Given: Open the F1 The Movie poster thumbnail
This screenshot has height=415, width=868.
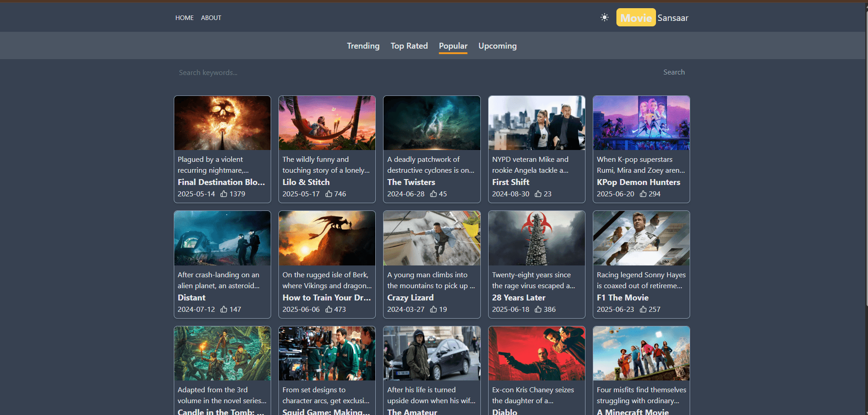Looking at the screenshot, I should [x=641, y=238].
